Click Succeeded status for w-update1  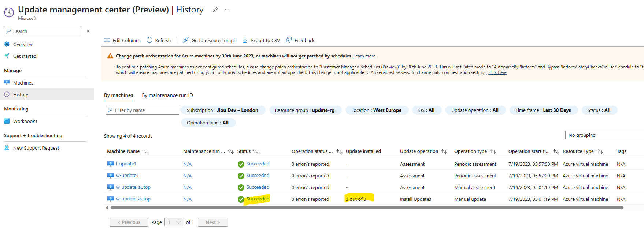pyautogui.click(x=258, y=175)
